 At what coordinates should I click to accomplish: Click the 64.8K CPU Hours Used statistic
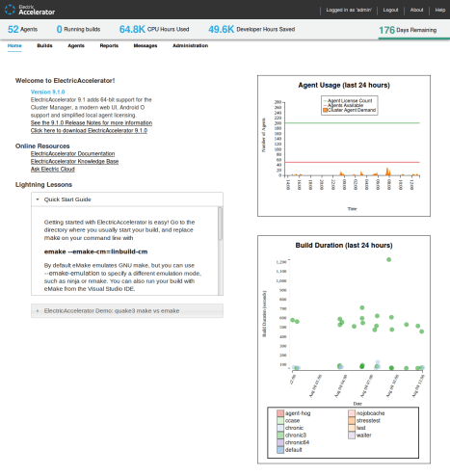(154, 29)
